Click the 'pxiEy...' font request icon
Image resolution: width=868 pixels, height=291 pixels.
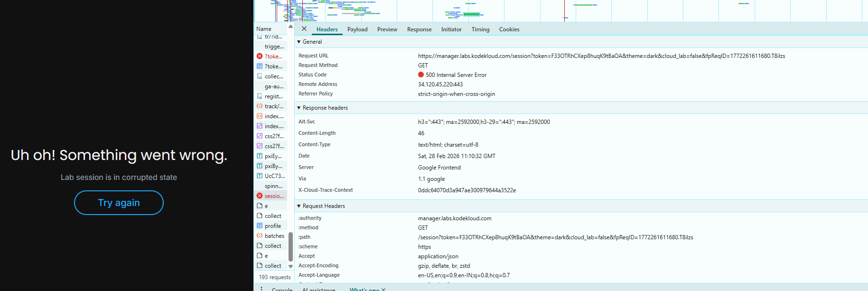click(260, 156)
